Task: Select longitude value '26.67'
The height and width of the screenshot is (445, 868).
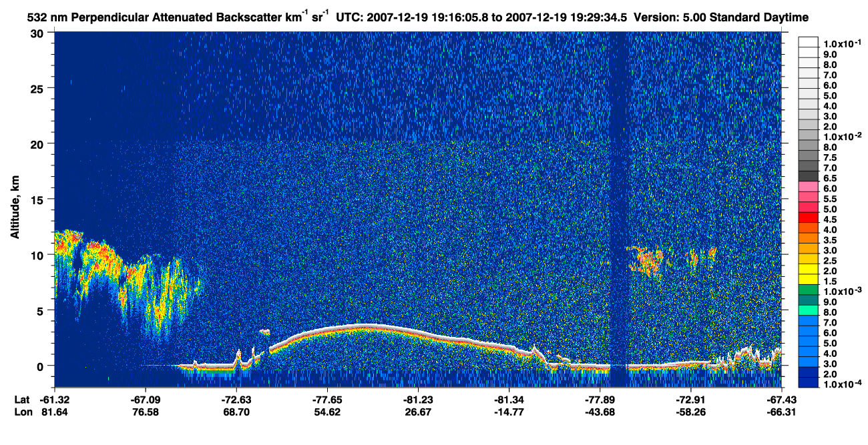Action: (418, 412)
